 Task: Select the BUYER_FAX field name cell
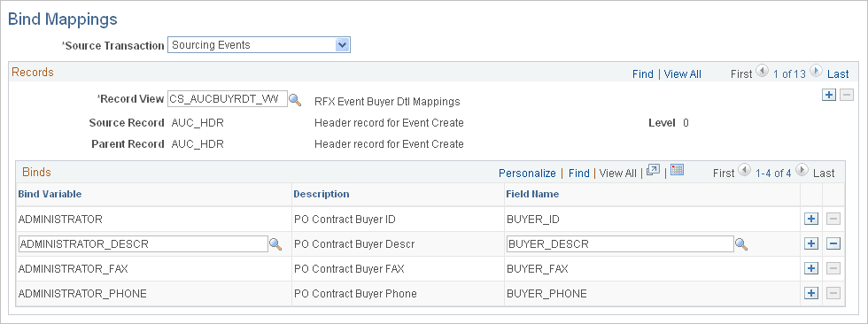(x=538, y=269)
